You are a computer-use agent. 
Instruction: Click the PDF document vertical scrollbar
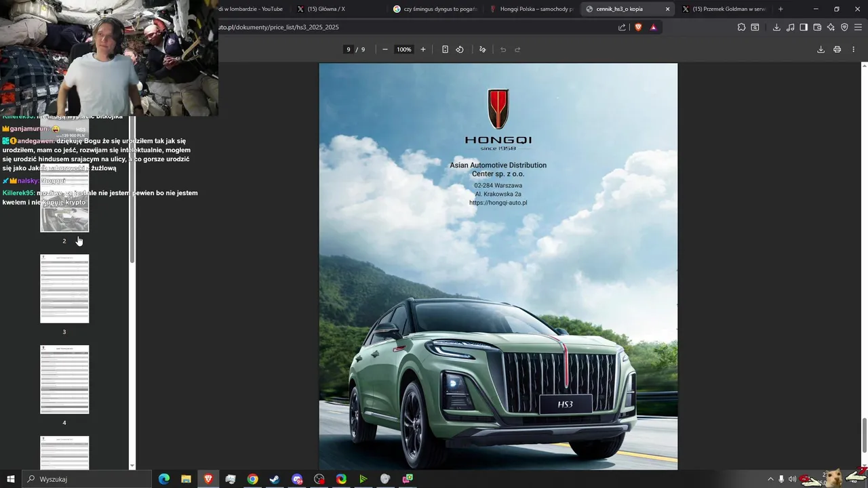[864, 436]
